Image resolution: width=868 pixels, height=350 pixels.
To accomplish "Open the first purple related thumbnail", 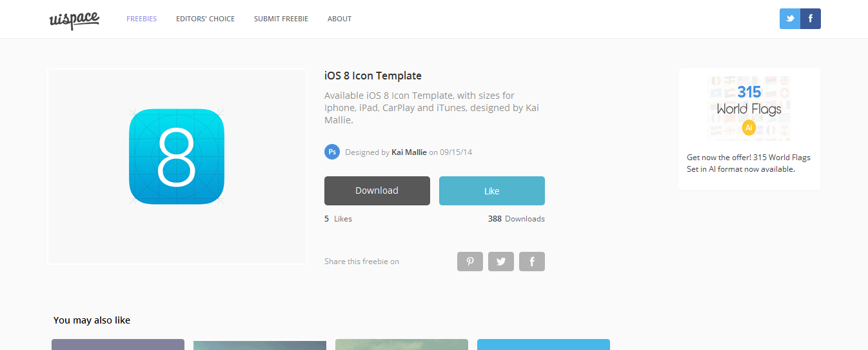I will click(118, 344).
